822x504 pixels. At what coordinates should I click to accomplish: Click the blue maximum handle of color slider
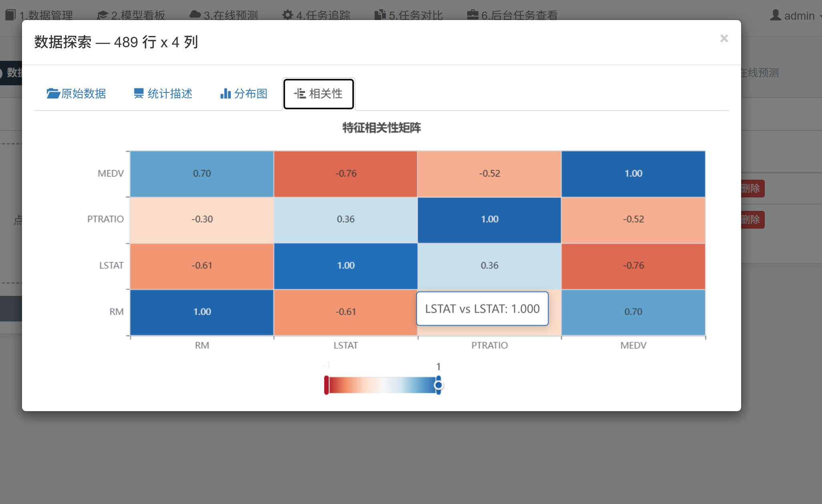pos(438,385)
